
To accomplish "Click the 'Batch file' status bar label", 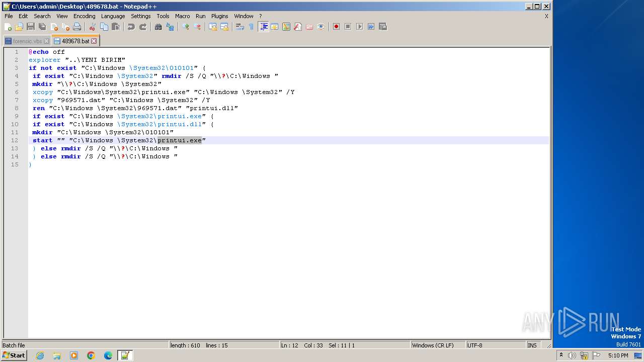I will (x=14, y=345).
